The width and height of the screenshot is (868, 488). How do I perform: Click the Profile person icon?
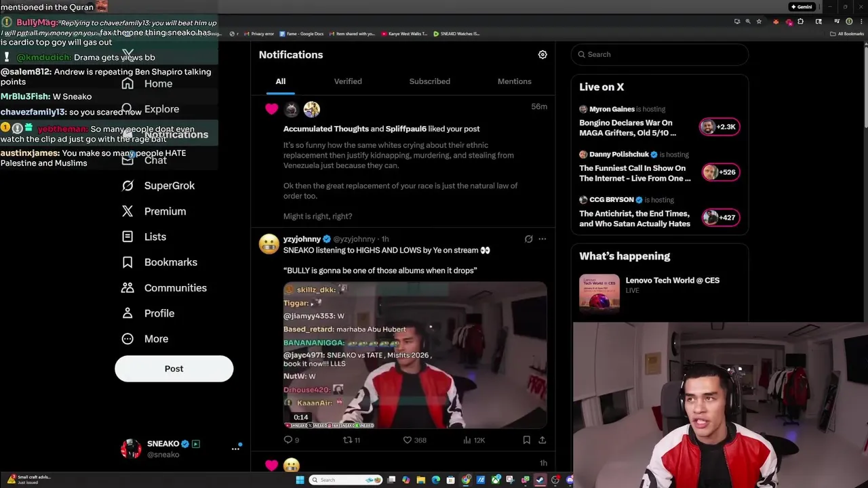pyautogui.click(x=127, y=313)
